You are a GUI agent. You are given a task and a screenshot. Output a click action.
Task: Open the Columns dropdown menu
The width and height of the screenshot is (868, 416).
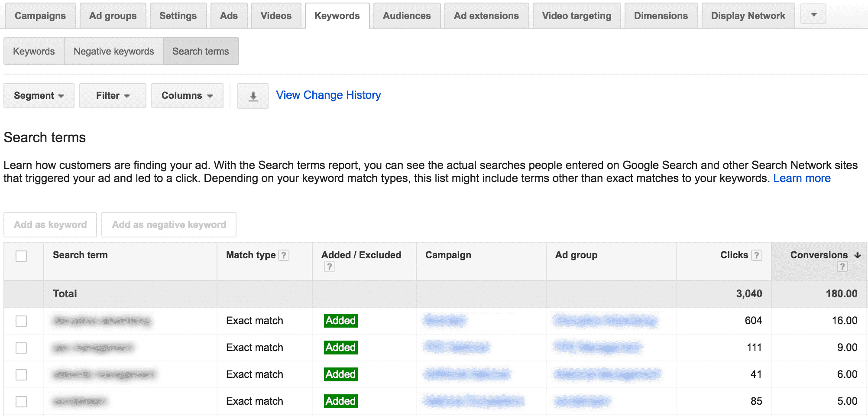tap(187, 96)
